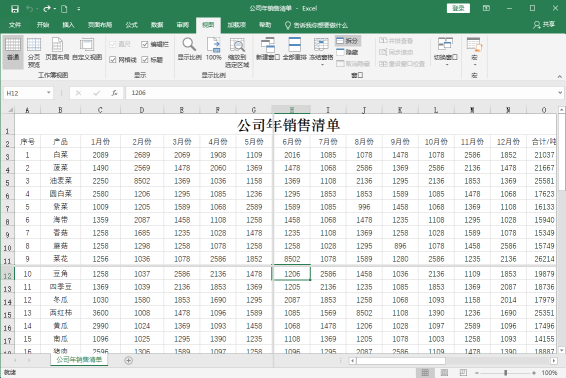Click the 告诉我你想要做什么 search box
This screenshot has width=566, height=378.
pos(316,25)
